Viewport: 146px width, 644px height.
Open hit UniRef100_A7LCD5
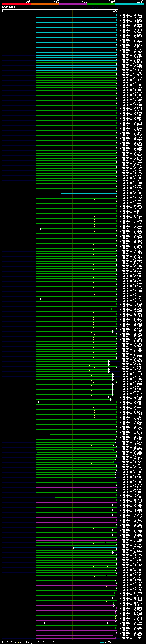click(131, 53)
